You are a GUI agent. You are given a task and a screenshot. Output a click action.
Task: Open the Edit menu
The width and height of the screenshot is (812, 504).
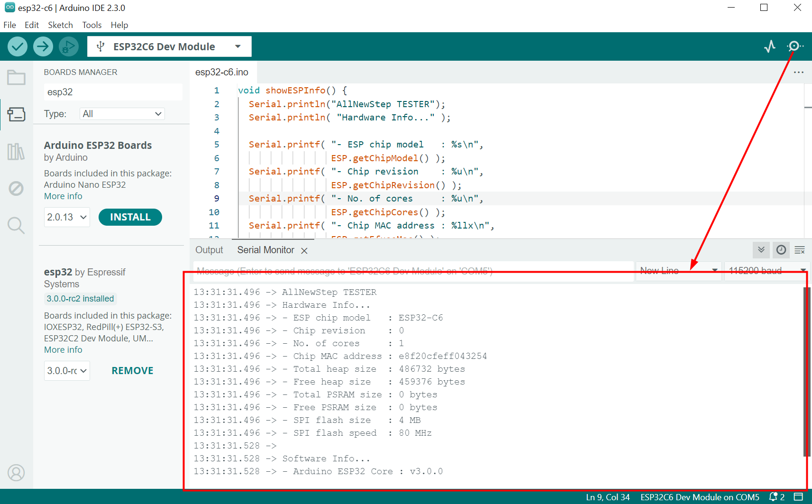[32, 25]
